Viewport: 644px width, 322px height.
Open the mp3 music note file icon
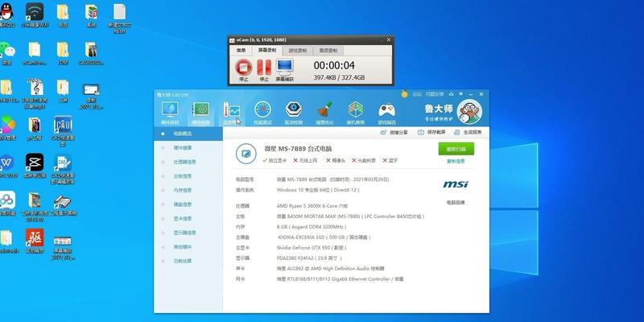click(x=35, y=87)
